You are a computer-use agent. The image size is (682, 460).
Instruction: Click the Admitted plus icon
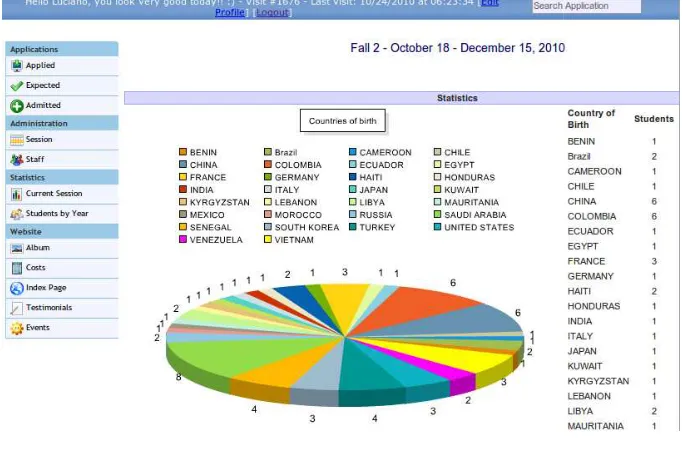17,106
